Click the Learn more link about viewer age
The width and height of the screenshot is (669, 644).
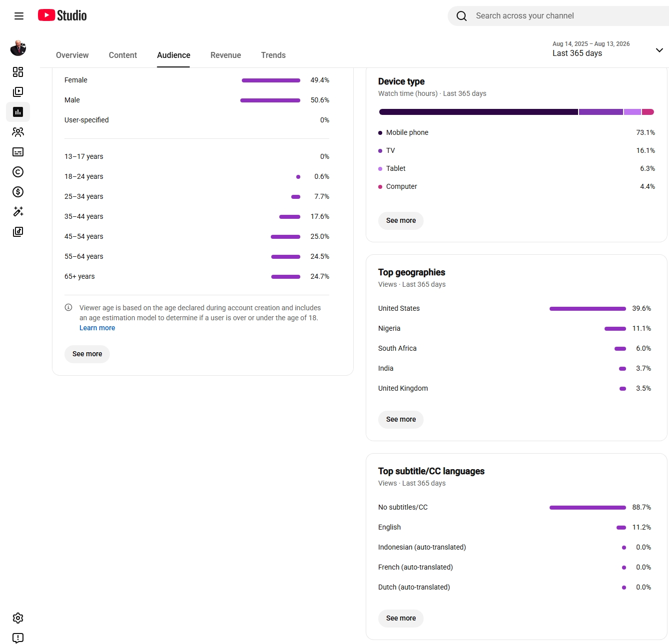[x=97, y=328]
